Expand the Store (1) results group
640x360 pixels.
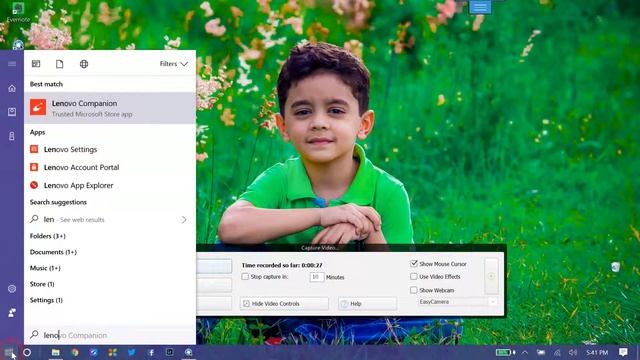[x=42, y=284]
